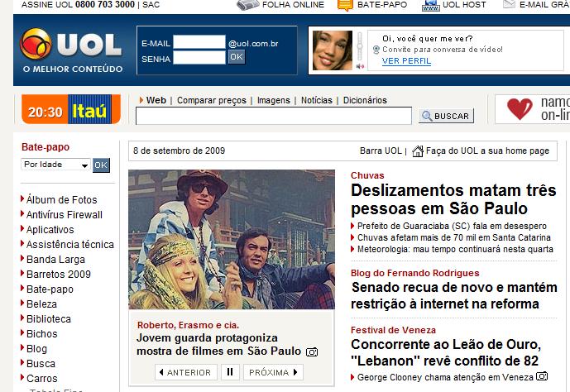Viewport: 570px width, 392px height.
Task: Click the login OK button
Action: point(237,57)
